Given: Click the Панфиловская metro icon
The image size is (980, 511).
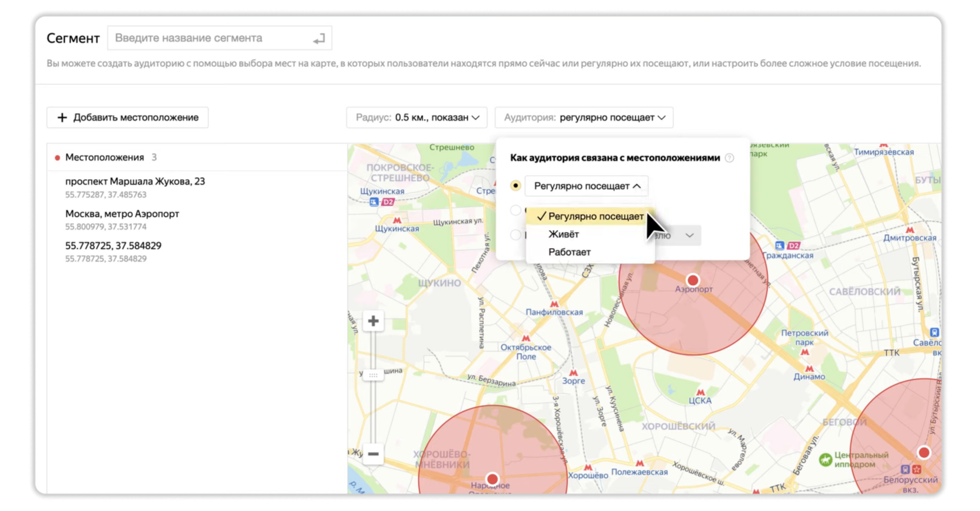Looking at the screenshot, I should click(x=554, y=304).
